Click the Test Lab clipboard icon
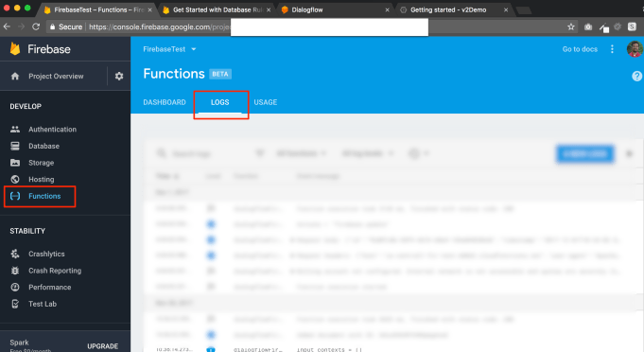Image resolution: width=644 pixels, height=352 pixels. click(x=15, y=304)
